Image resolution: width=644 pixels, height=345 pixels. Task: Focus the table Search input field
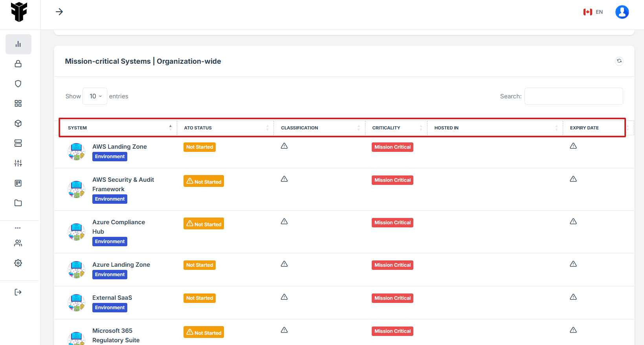click(573, 96)
